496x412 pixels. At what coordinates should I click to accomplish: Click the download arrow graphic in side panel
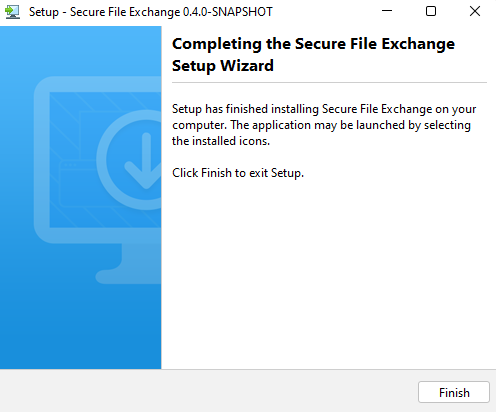tap(144, 161)
